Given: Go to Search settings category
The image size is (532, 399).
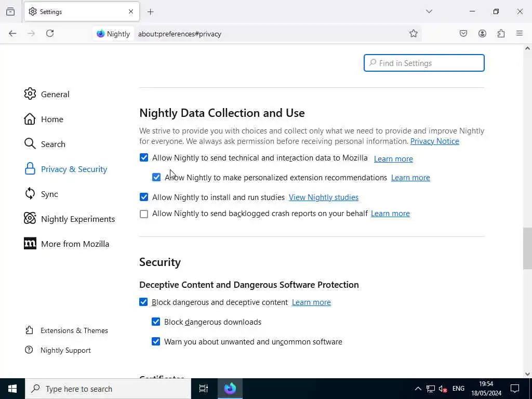Looking at the screenshot, I should [x=45, y=144].
